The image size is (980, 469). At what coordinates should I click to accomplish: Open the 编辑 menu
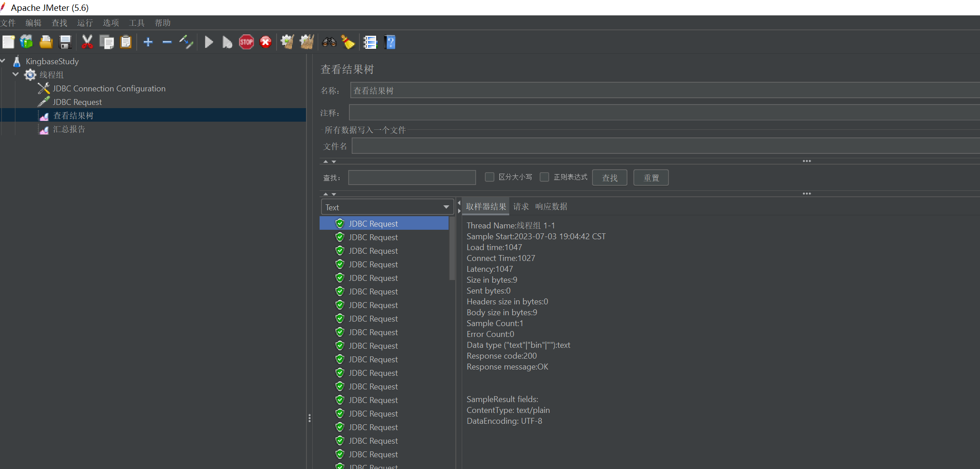pyautogui.click(x=33, y=23)
